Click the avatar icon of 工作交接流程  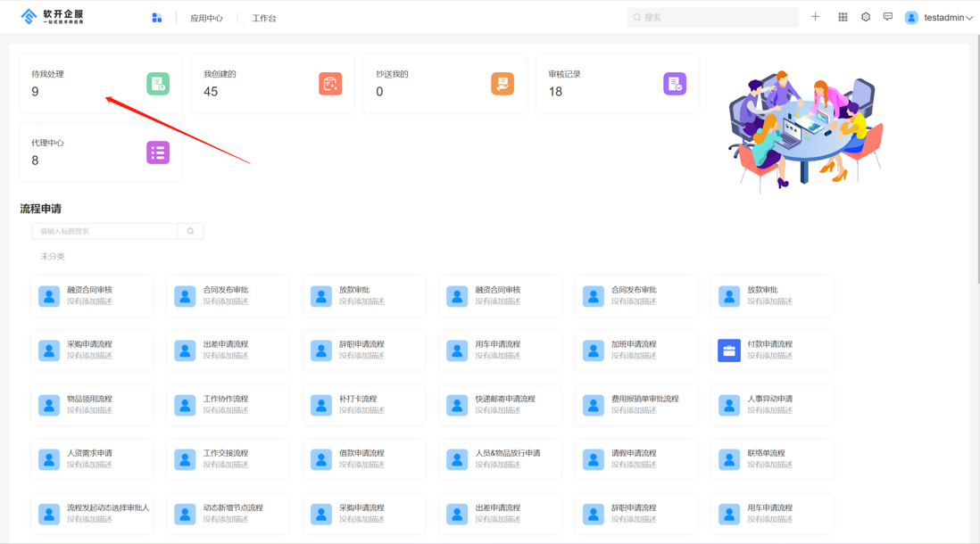coord(185,459)
